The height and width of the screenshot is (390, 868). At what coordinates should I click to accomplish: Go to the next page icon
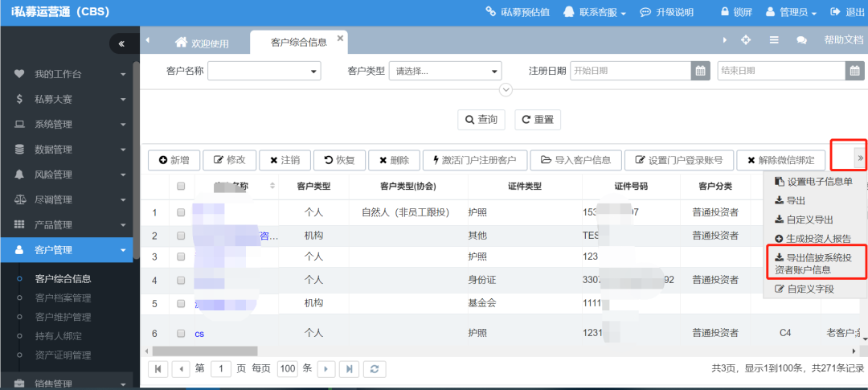326,369
